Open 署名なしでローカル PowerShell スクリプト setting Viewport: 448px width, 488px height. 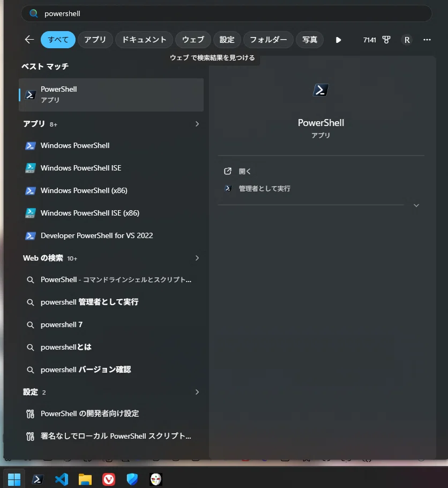pyautogui.click(x=111, y=436)
